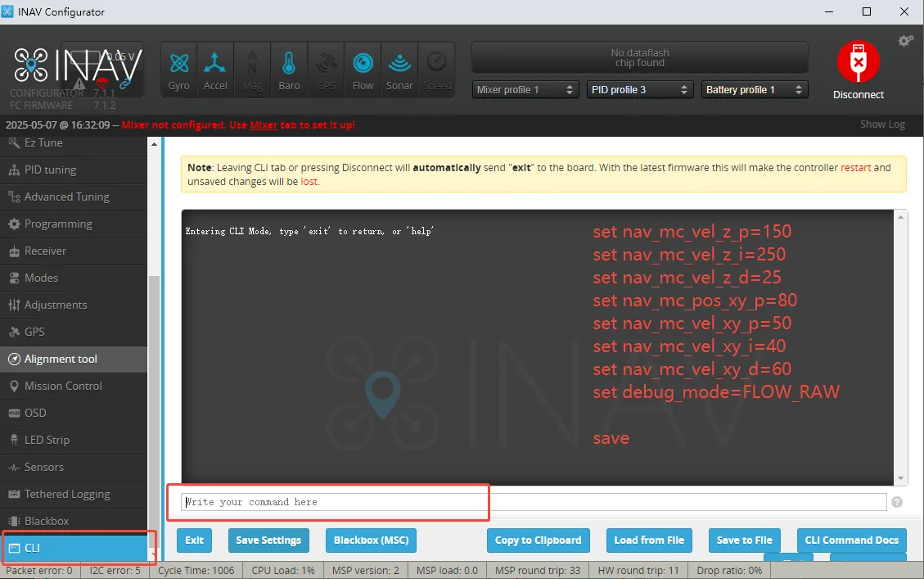Select the CLI tab
The width and height of the screenshot is (924, 579).
(74, 549)
